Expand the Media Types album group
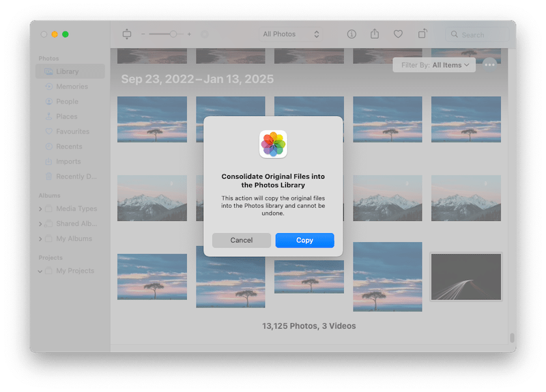 click(40, 209)
